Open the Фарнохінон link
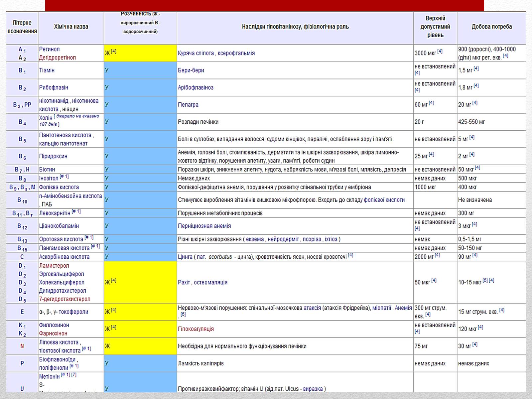Viewport: 532px width, 399px height. [53, 333]
